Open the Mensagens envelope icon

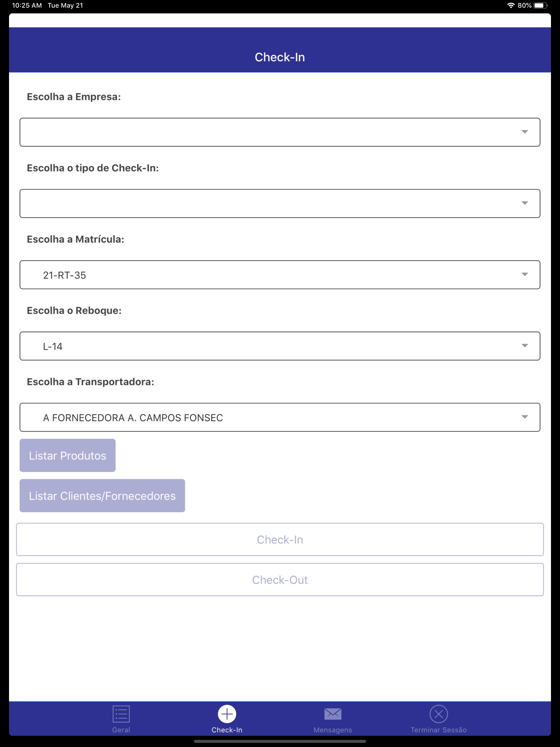pyautogui.click(x=333, y=714)
